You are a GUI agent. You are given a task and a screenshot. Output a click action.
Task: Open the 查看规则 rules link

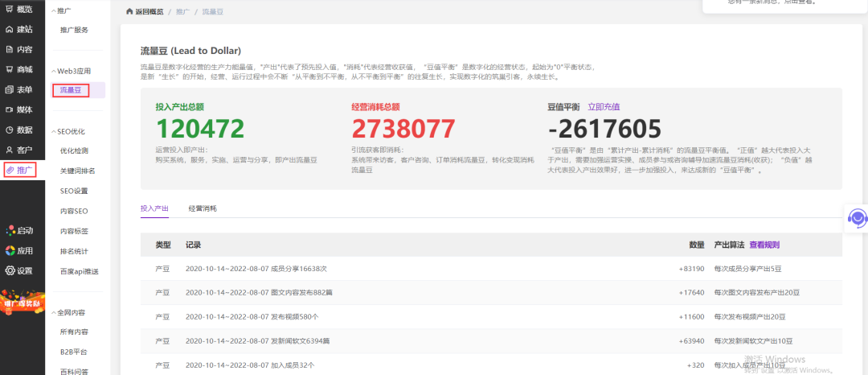(x=764, y=245)
